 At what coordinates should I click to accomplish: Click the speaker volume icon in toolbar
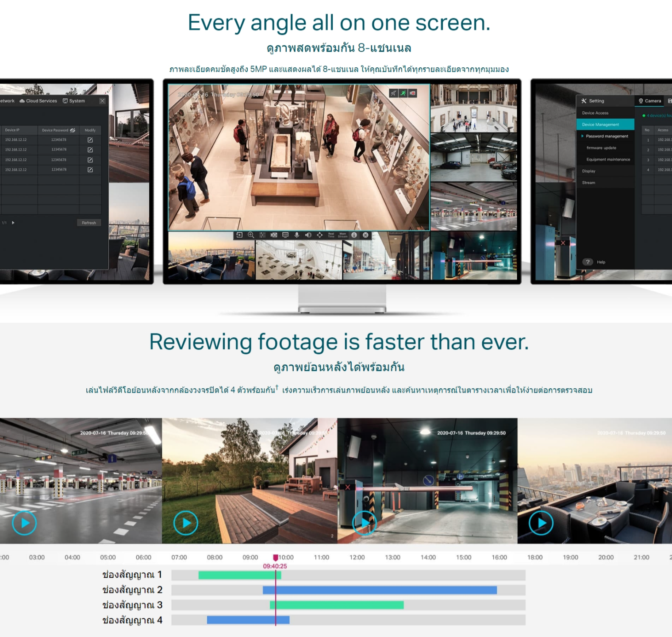tap(308, 235)
